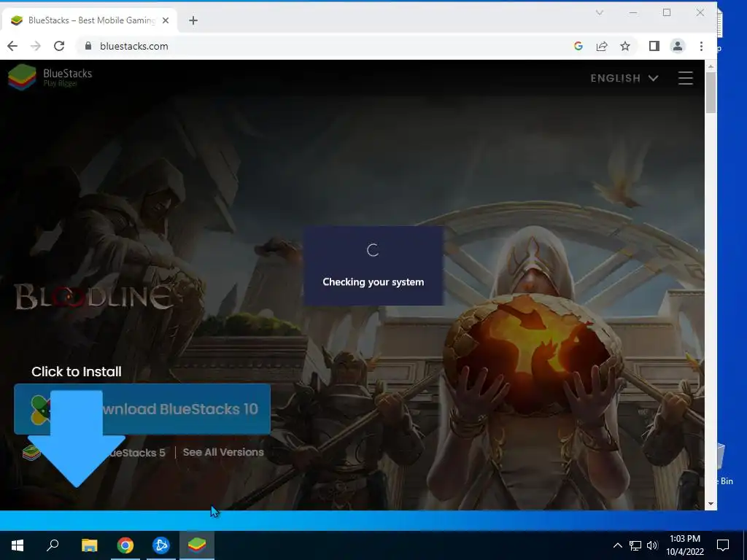Click the blue circular app in taskbar

(161, 545)
